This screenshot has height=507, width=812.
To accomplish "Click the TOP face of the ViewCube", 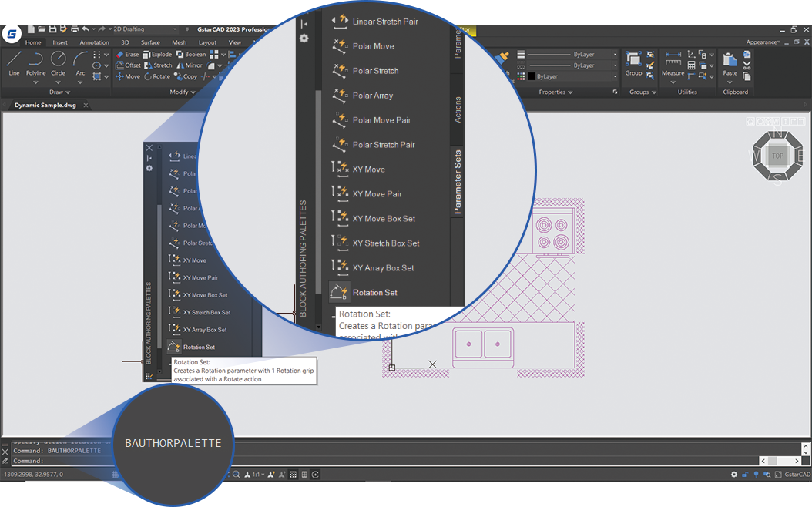I will point(777,156).
